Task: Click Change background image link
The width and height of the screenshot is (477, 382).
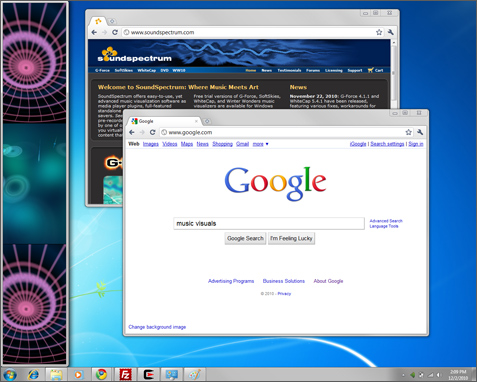Action: click(x=157, y=327)
